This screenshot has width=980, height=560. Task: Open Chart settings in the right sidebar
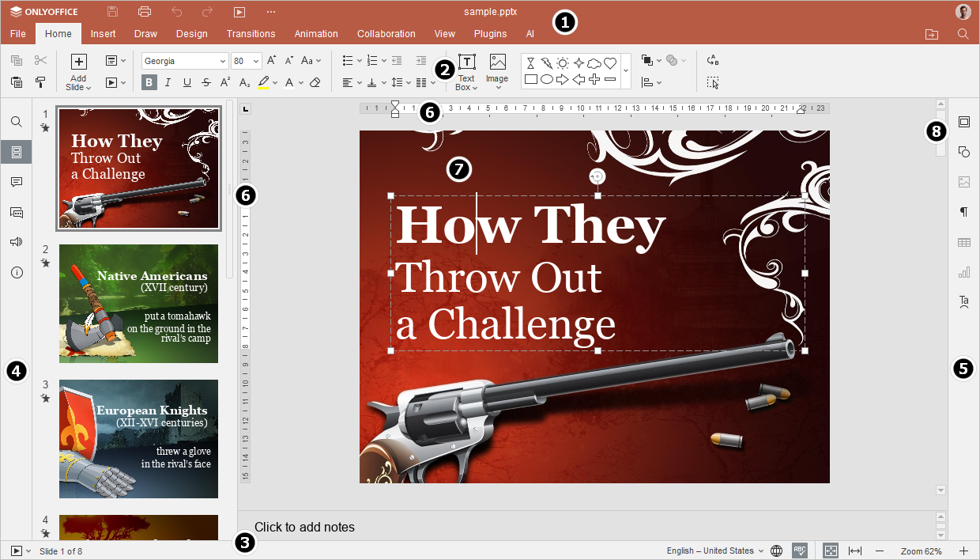point(964,272)
